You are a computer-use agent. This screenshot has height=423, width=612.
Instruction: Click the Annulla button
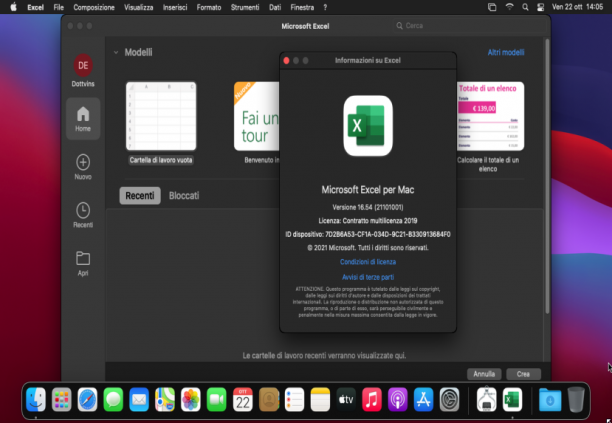pyautogui.click(x=484, y=374)
